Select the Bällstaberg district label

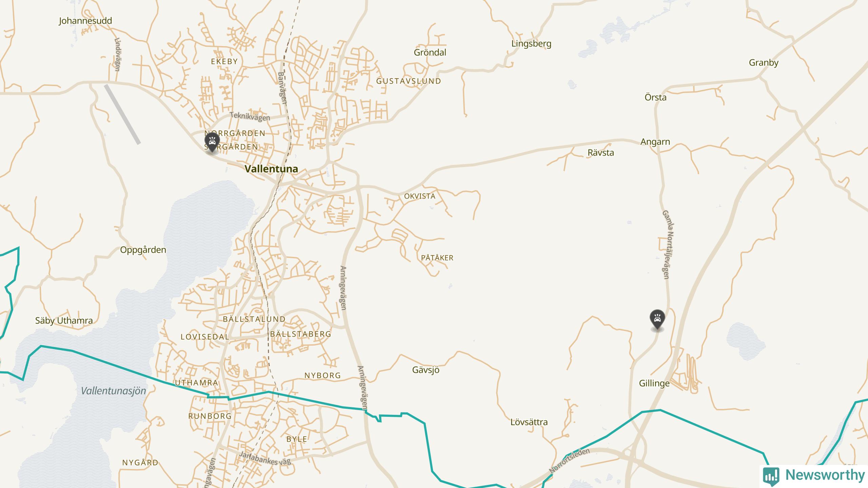[301, 334]
